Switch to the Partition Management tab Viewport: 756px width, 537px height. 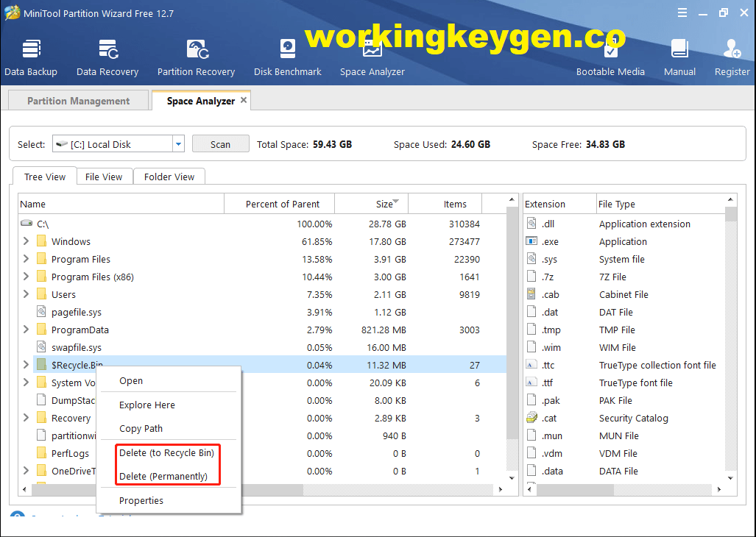click(x=77, y=99)
